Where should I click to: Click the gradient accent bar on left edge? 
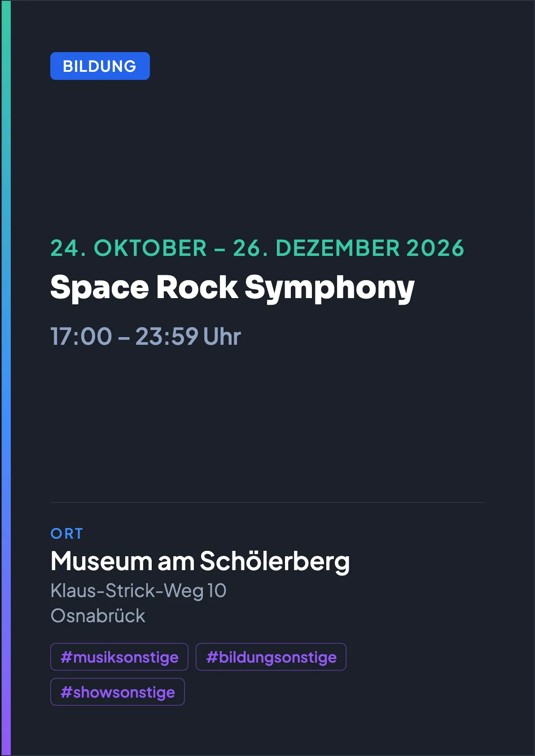[x=6, y=378]
